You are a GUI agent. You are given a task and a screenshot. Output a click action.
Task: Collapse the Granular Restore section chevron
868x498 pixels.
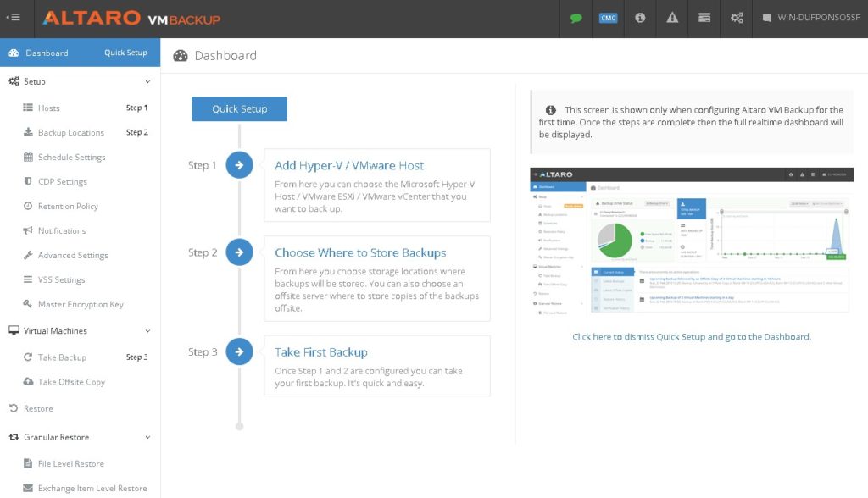point(147,437)
